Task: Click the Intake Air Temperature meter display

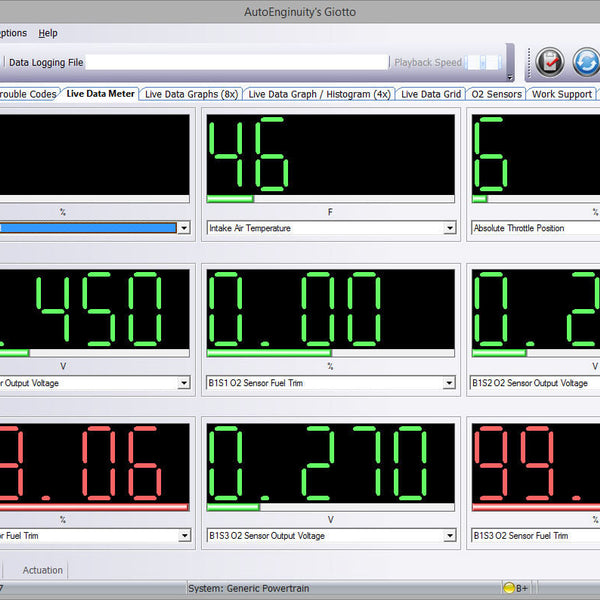Action: tap(332, 155)
